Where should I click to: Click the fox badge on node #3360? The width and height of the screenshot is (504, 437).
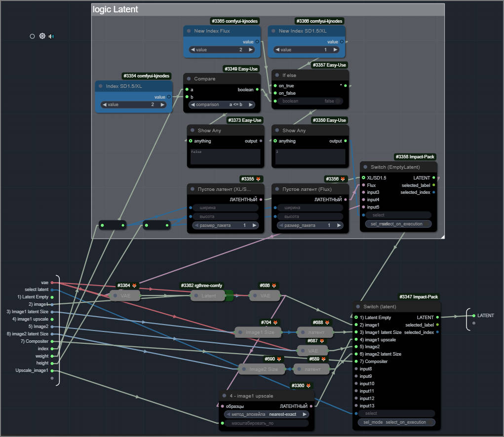(309, 386)
